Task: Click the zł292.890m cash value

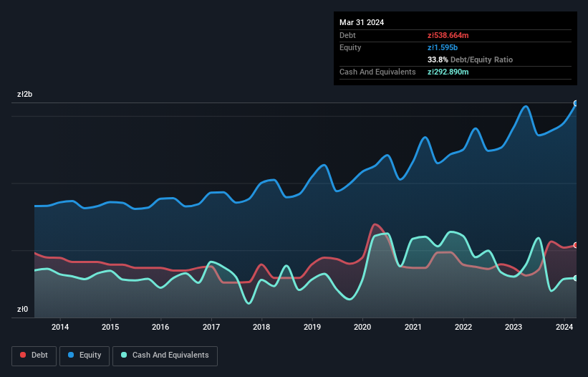Action: point(448,72)
